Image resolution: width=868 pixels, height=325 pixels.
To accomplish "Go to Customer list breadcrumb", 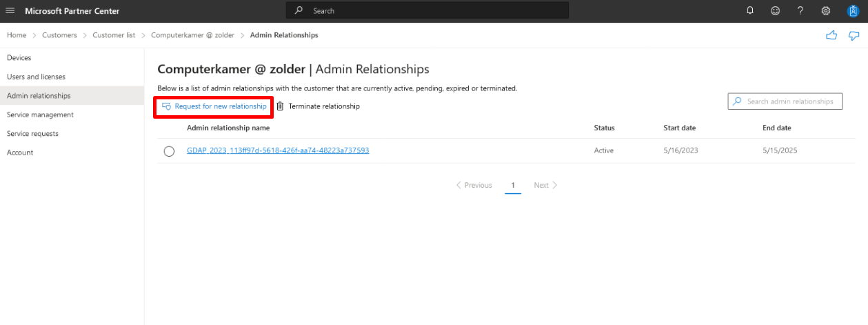I will (x=114, y=35).
